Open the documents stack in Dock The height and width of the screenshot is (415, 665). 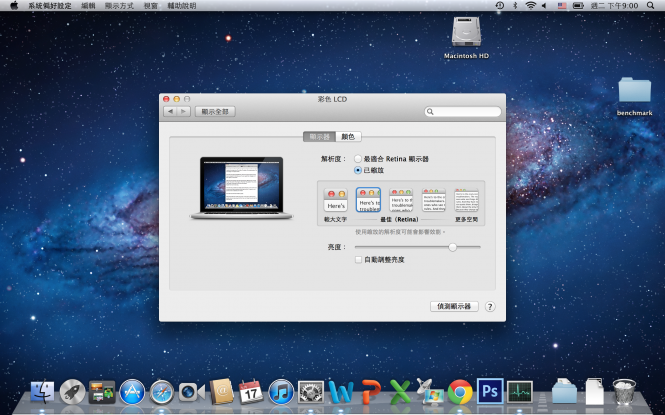pos(594,391)
